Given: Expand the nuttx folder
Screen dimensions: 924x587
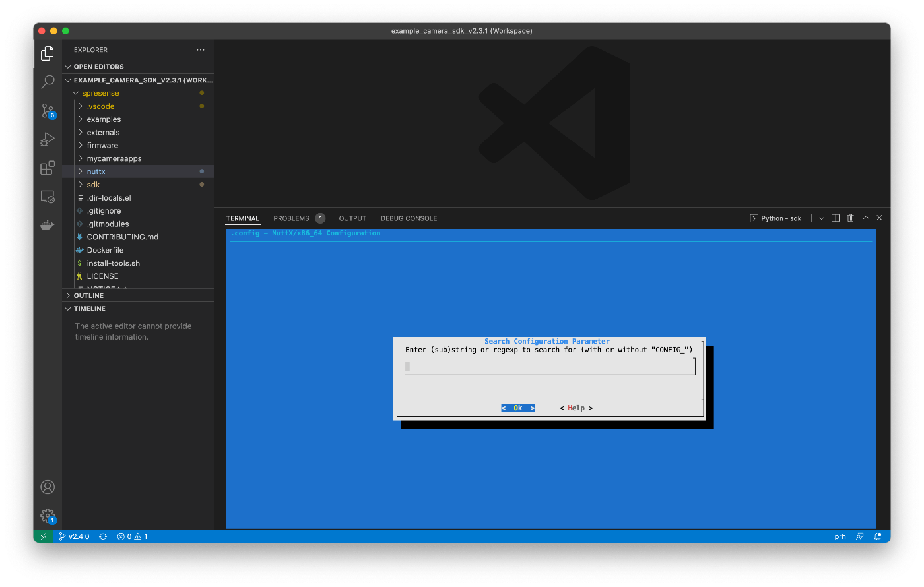Looking at the screenshot, I should [x=139, y=171].
